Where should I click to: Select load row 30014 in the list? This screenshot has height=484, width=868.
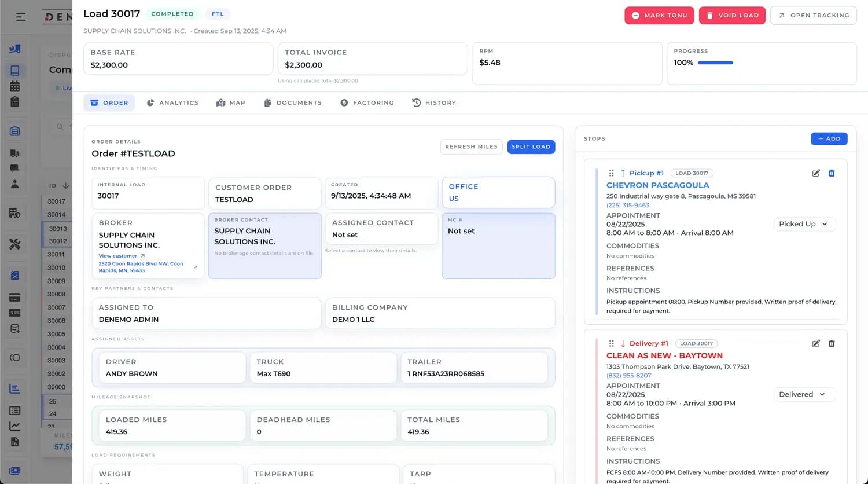[x=55, y=214]
